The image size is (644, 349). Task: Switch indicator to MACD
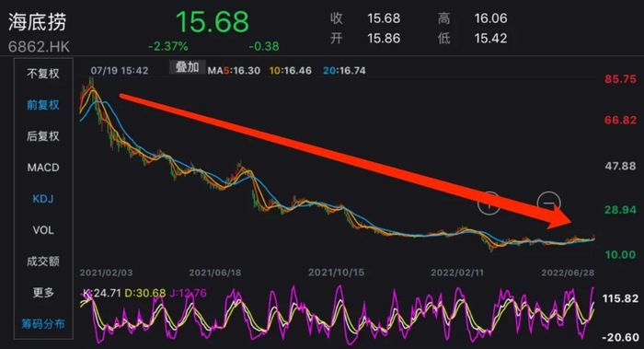click(43, 168)
